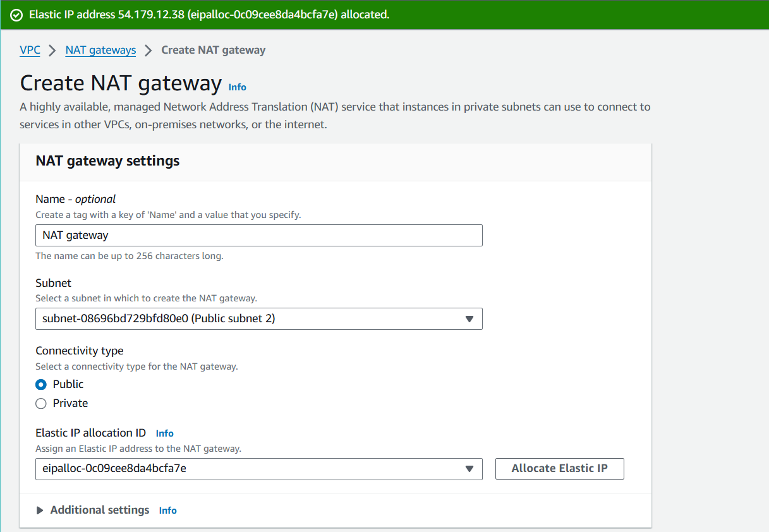Screen dimensions: 769x532
Task: Click the Name input field
Action: (x=259, y=235)
